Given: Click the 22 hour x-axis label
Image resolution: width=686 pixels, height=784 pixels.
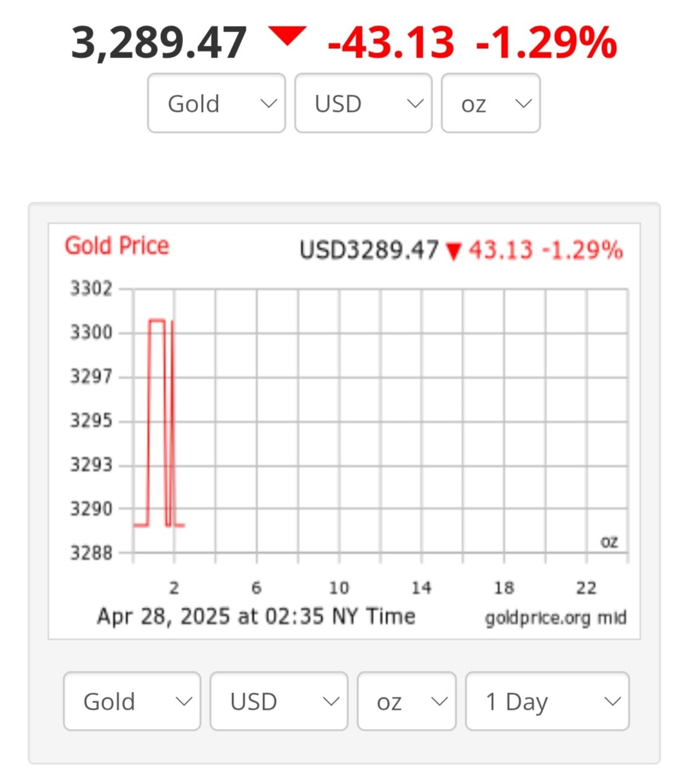Looking at the screenshot, I should pos(586,587).
